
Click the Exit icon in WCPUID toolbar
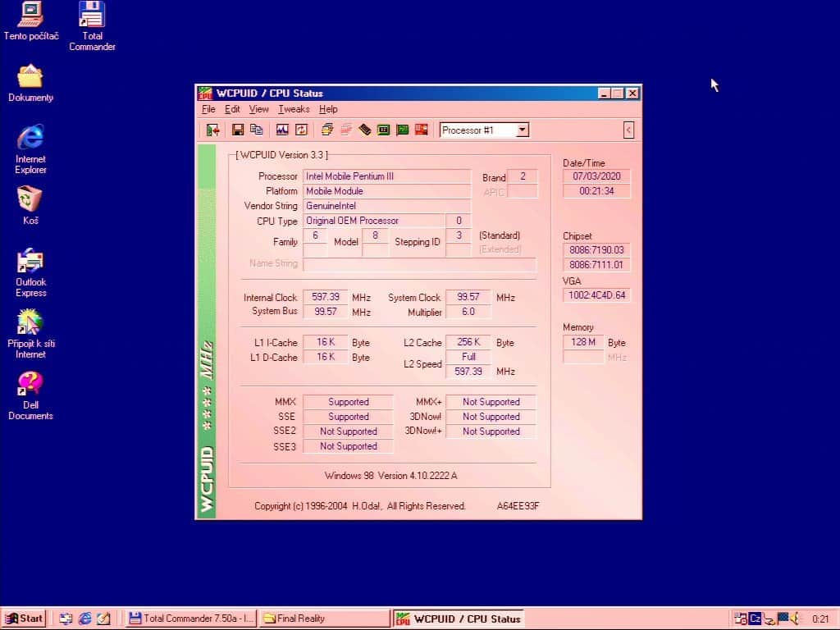[x=212, y=130]
